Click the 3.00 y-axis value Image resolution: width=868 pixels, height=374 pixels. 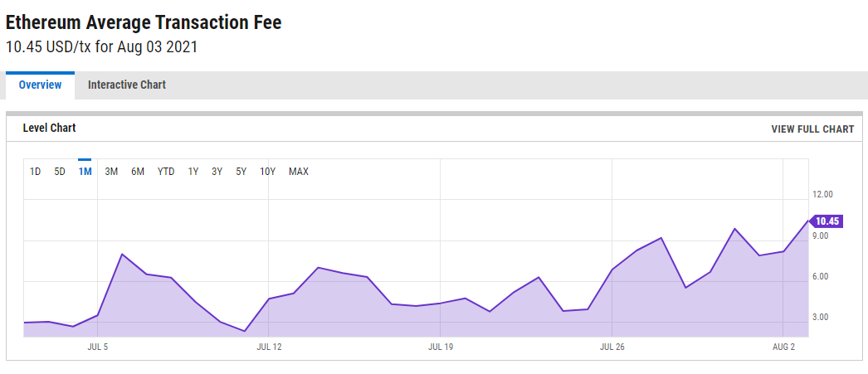[x=821, y=318]
